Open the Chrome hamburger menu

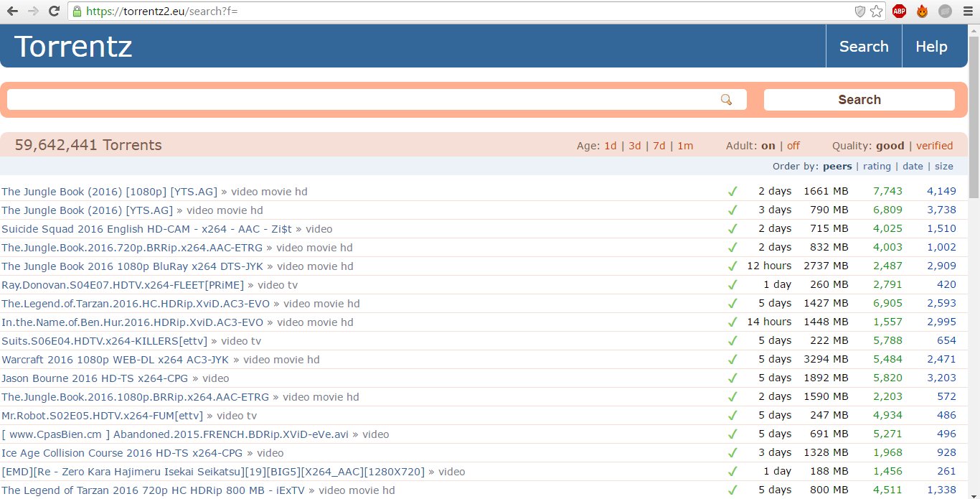tap(967, 11)
